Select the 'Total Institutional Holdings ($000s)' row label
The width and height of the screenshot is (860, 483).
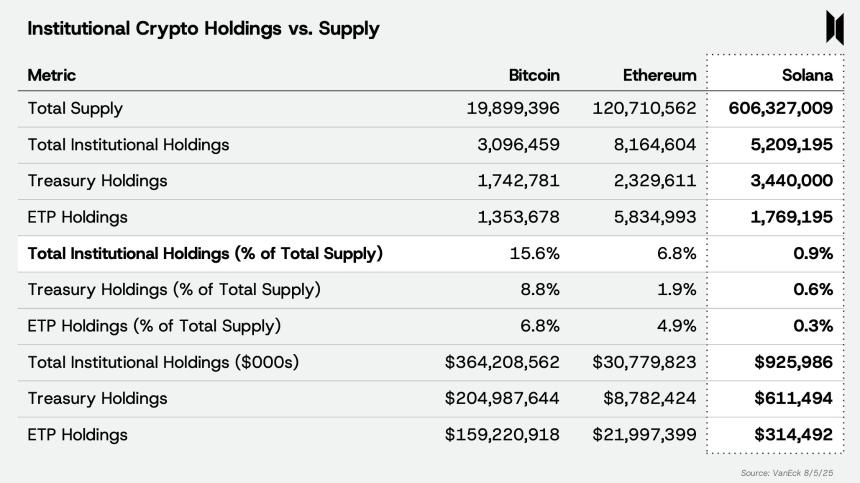[x=163, y=362]
